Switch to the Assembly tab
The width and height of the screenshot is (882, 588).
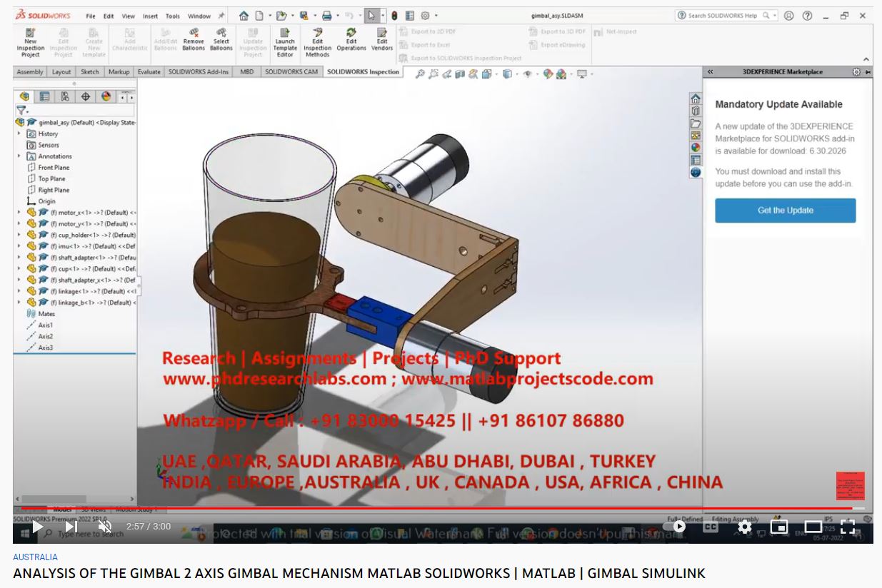(x=30, y=72)
